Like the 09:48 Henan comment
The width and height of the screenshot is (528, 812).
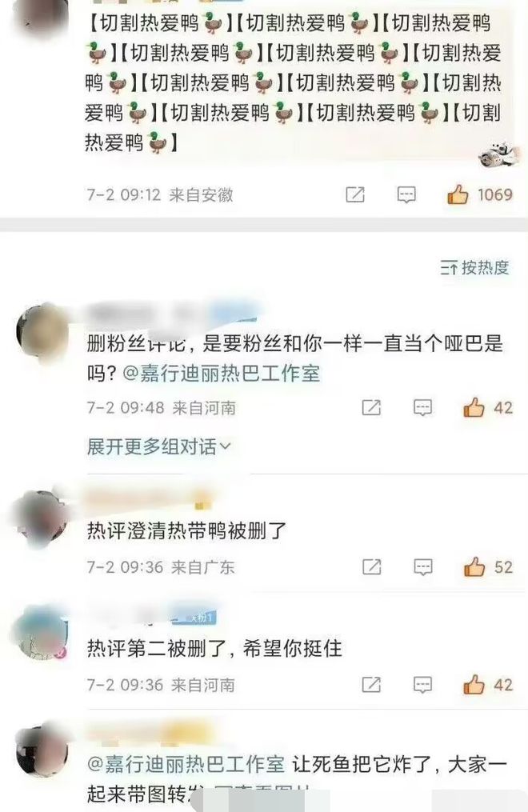point(474,408)
